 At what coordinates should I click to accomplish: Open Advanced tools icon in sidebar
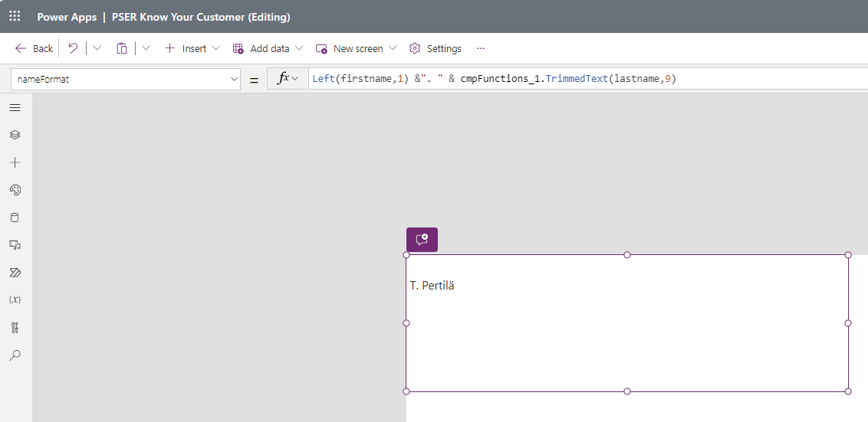coord(15,328)
